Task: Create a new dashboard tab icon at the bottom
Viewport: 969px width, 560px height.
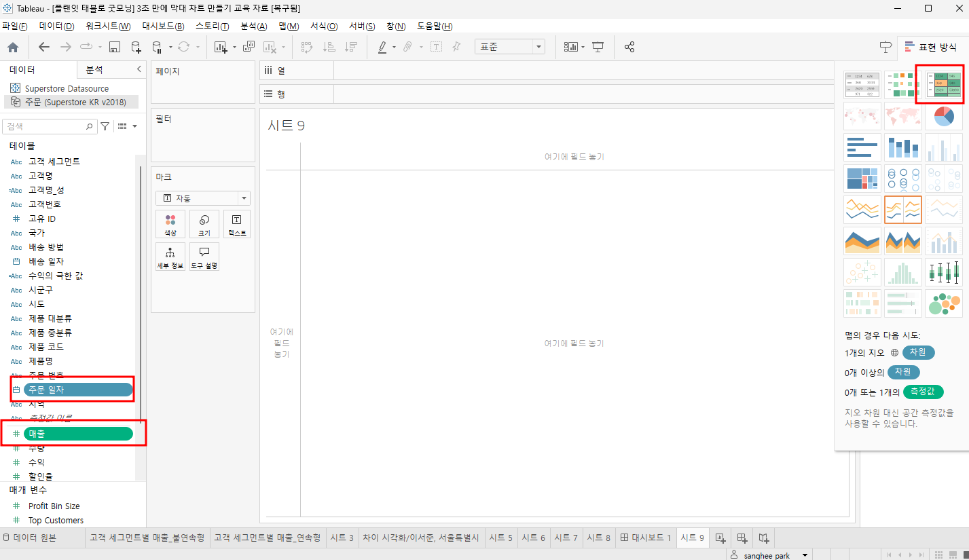Action: (742, 538)
